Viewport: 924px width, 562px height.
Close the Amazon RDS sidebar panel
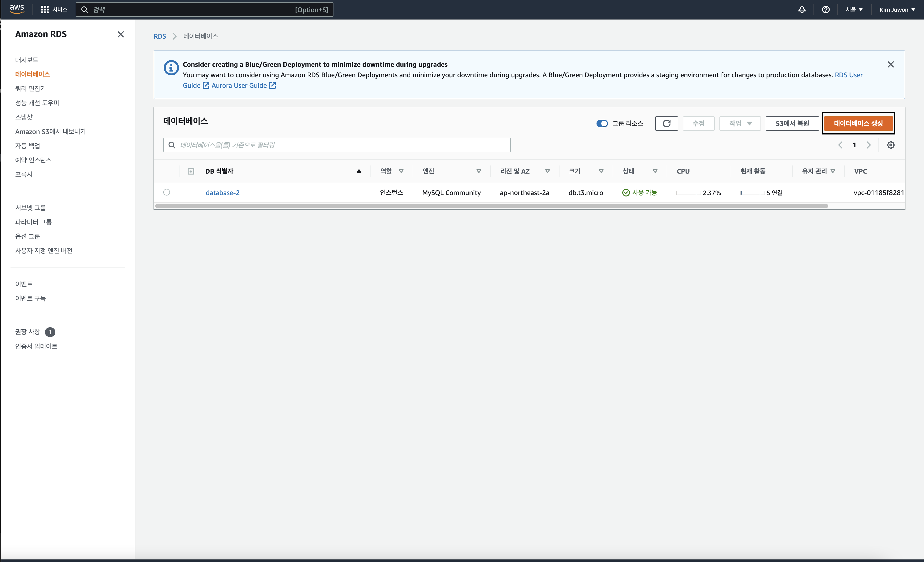pos(120,35)
